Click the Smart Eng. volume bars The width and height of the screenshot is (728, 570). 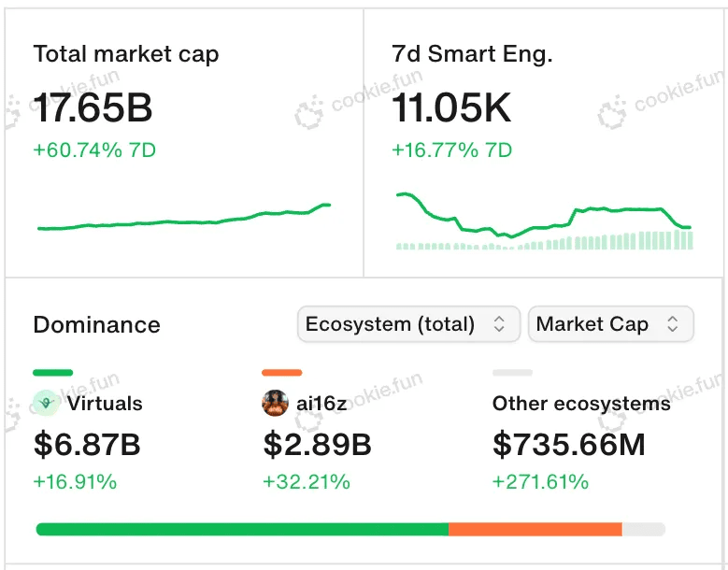[545, 240]
